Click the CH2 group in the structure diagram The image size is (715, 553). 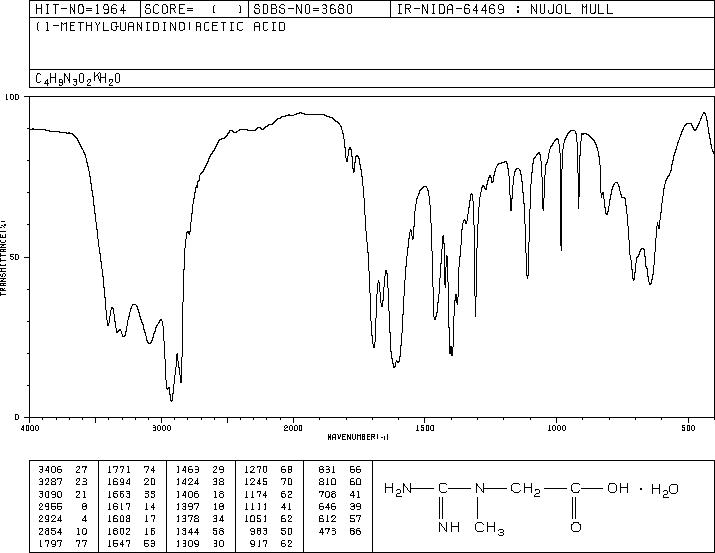click(x=525, y=489)
